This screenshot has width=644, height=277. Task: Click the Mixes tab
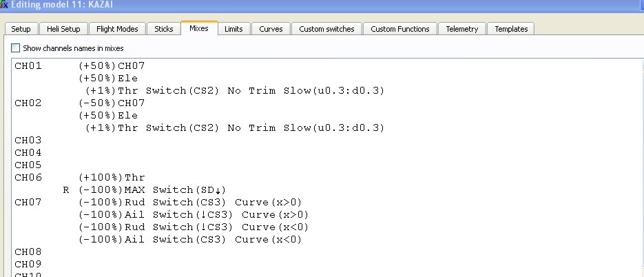[199, 28]
